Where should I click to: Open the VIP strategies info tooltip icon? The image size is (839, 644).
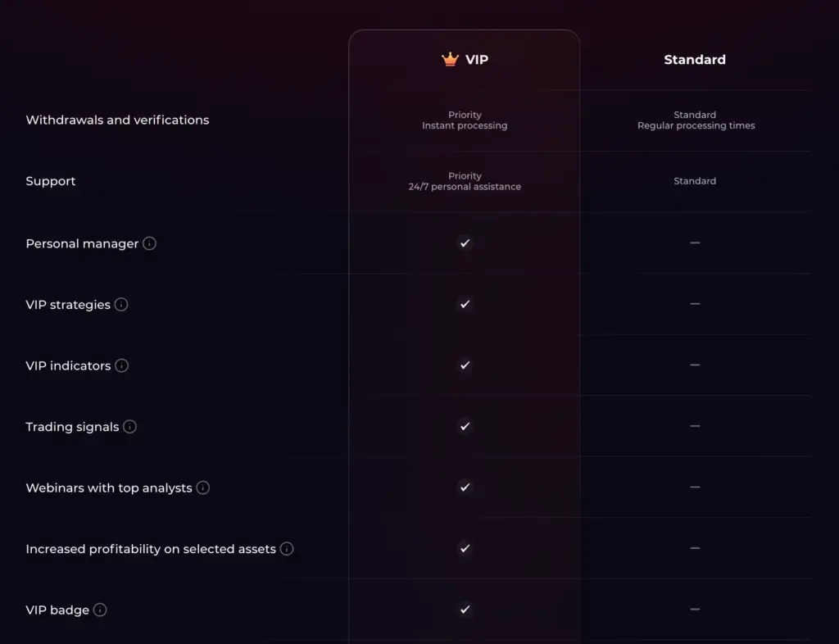point(122,304)
